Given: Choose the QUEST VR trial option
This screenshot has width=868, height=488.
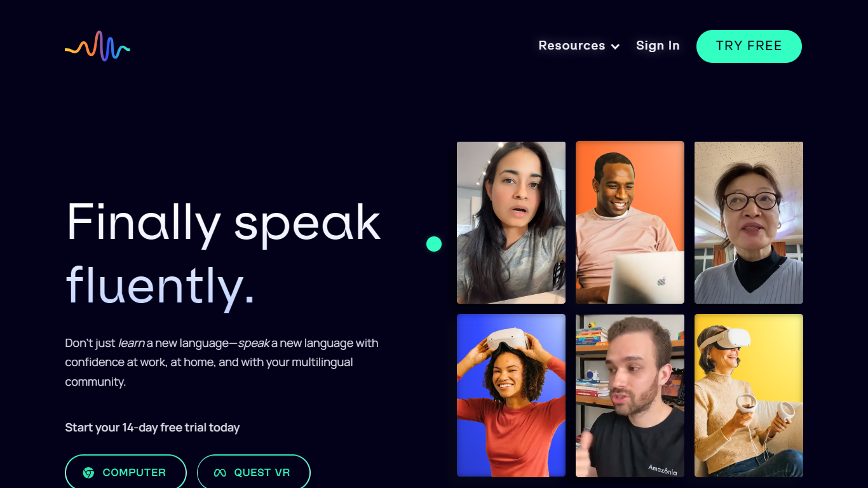Looking at the screenshot, I should 254,473.
